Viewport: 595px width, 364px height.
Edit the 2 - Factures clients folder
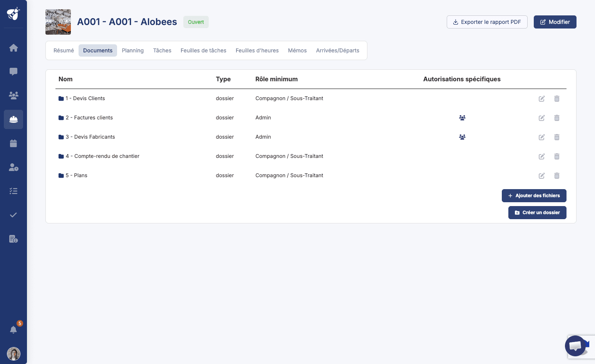click(542, 118)
